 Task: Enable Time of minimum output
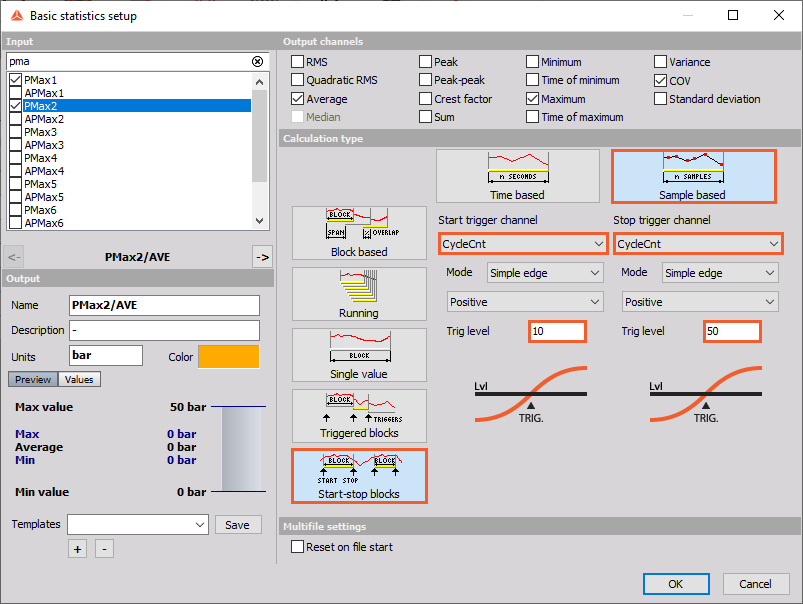click(533, 80)
